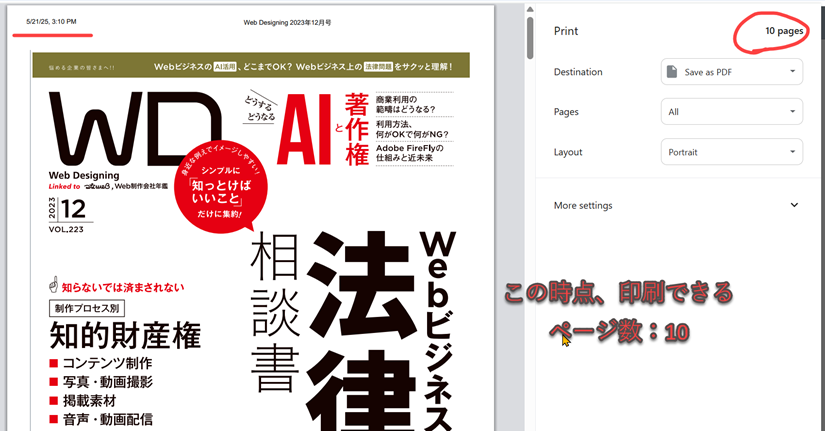Click the pointing hand icon beside red text
825x431 pixels.
[53, 284]
